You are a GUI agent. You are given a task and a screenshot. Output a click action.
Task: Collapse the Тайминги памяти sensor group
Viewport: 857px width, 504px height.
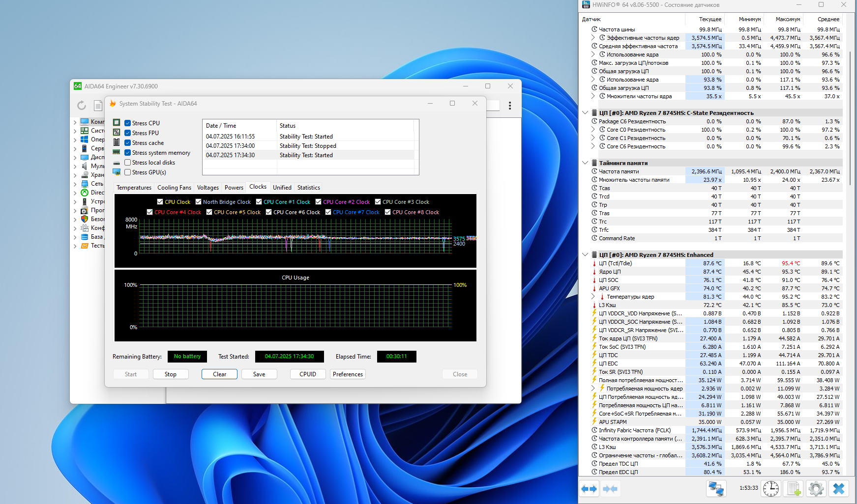pyautogui.click(x=585, y=163)
